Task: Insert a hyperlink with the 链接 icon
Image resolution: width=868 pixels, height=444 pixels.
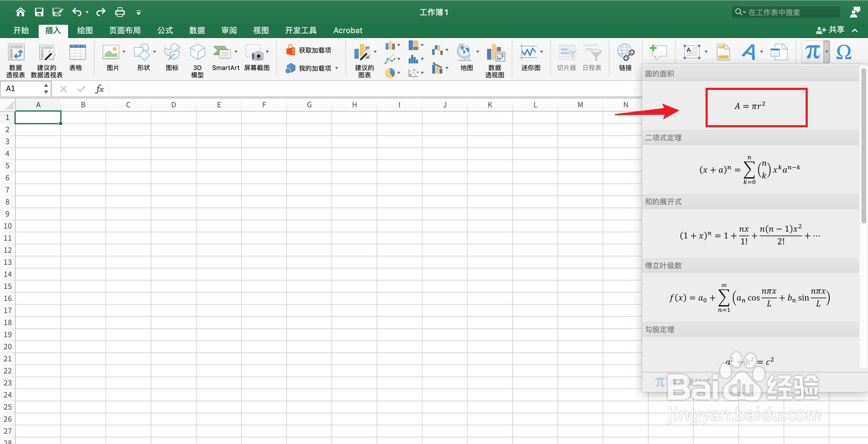Action: point(625,57)
